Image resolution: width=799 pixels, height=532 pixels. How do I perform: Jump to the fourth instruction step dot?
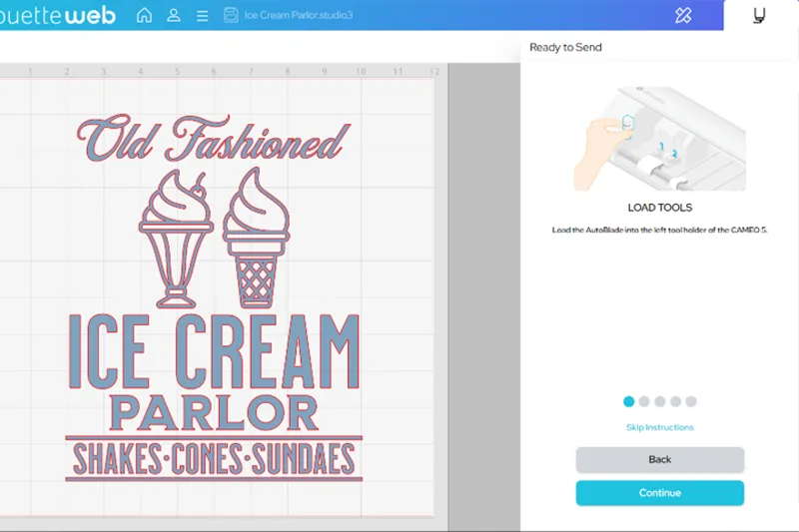point(675,401)
